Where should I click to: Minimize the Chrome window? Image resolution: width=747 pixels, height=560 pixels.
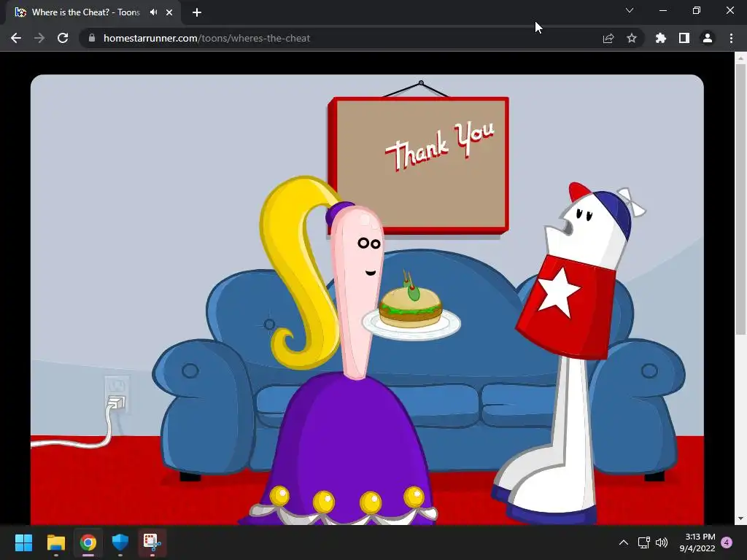(662, 10)
